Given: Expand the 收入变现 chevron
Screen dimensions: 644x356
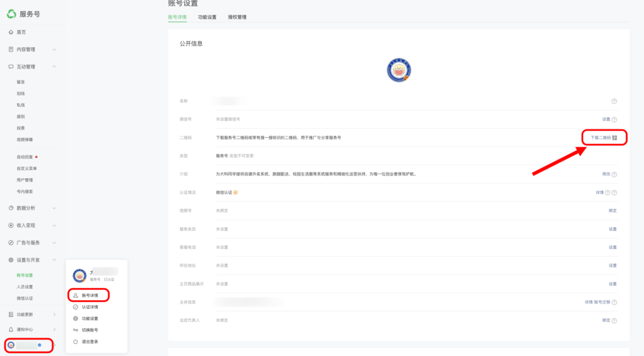Looking at the screenshot, I should coord(54,225).
